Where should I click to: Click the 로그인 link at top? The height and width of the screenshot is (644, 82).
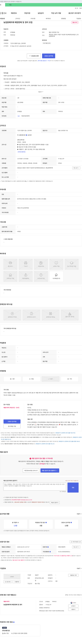coord(77,8)
